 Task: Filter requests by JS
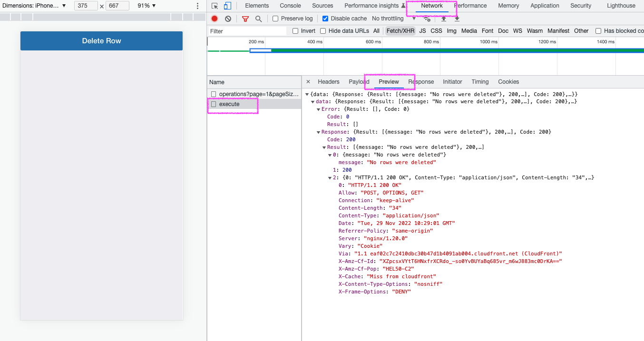coord(422,31)
